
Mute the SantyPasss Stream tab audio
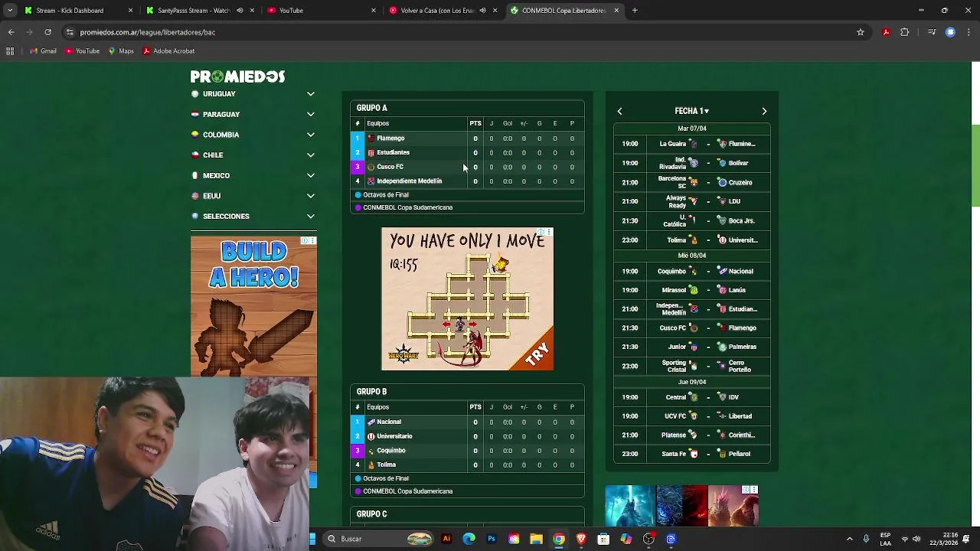(x=240, y=11)
